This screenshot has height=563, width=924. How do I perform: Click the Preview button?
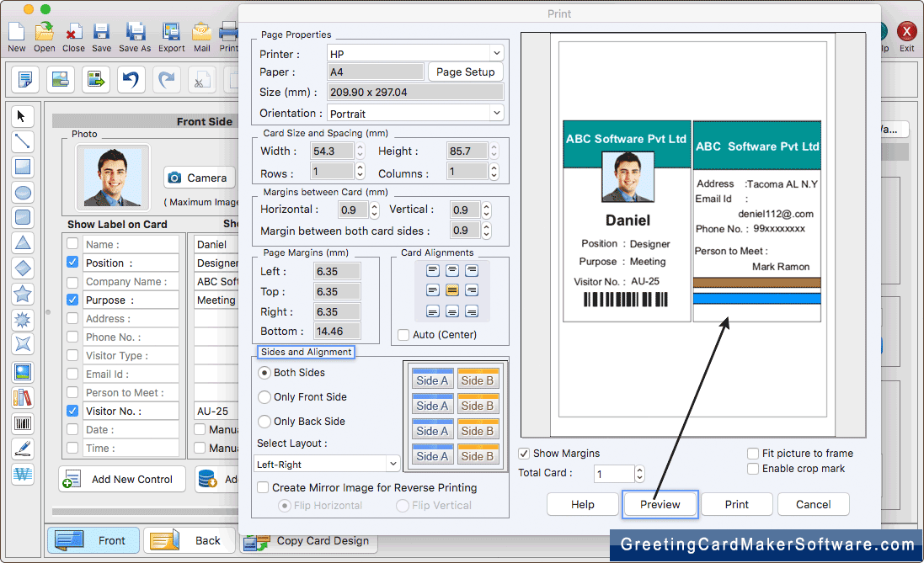[660, 504]
